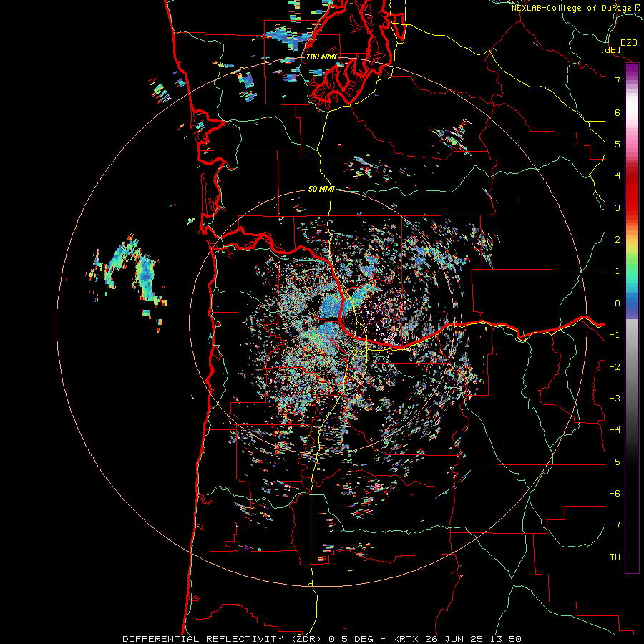
Task: Click the 0 scale value
Action: coord(618,303)
